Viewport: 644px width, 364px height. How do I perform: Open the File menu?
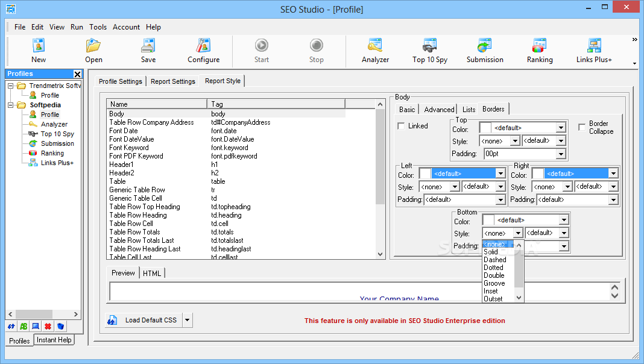pyautogui.click(x=20, y=27)
